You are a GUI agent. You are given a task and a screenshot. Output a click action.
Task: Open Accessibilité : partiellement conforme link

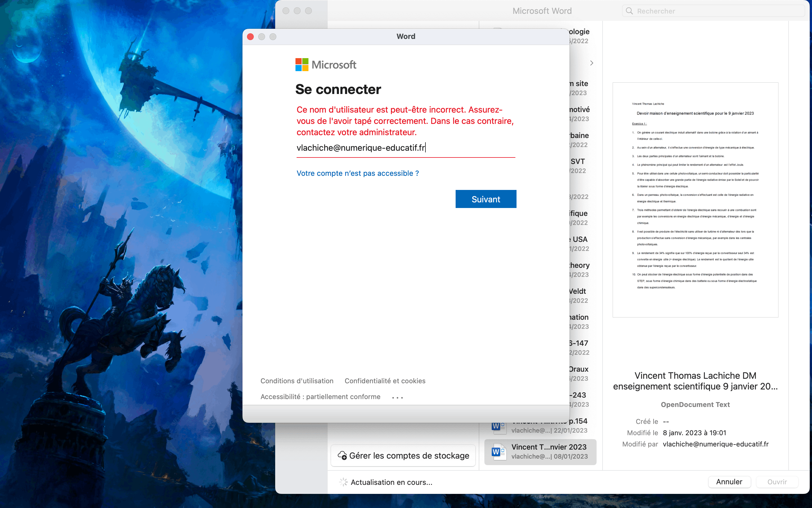(321, 397)
